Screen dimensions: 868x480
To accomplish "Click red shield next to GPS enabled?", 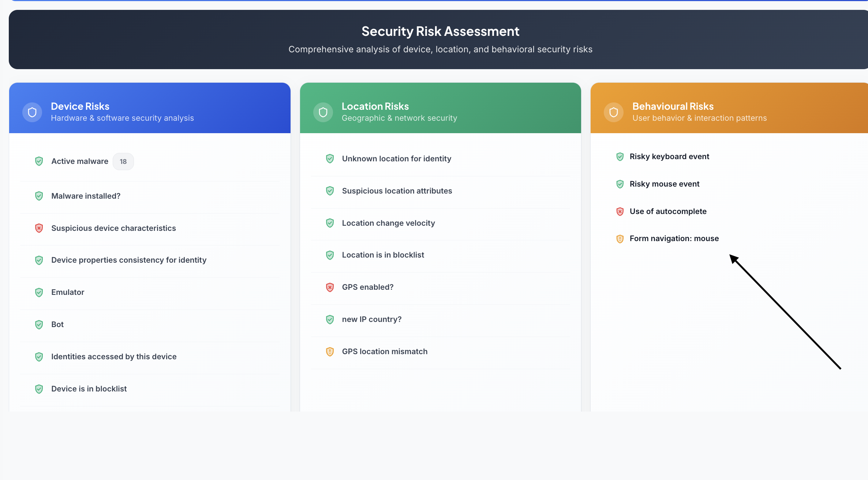I will click(330, 287).
